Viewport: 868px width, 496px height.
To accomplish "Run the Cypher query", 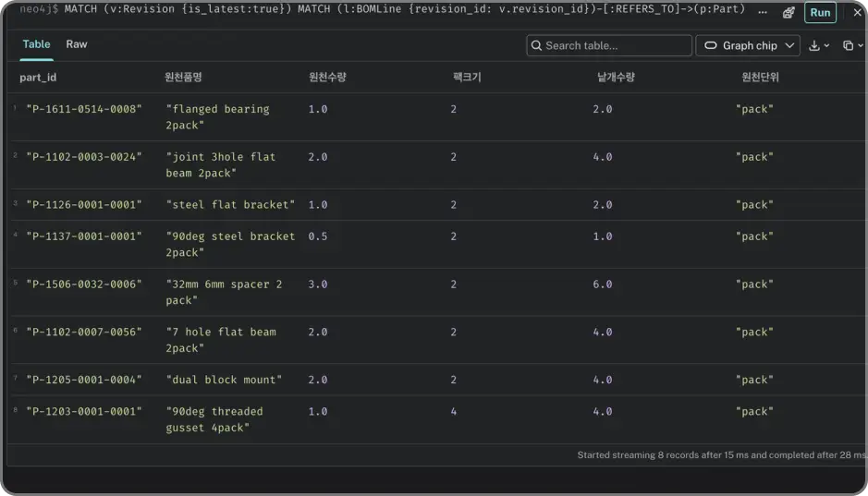I will click(820, 13).
